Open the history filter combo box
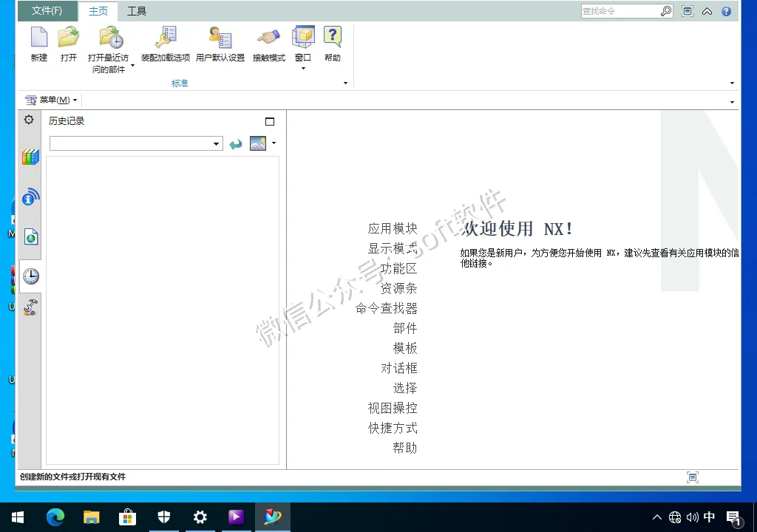This screenshot has width=757, height=532. tap(136, 143)
